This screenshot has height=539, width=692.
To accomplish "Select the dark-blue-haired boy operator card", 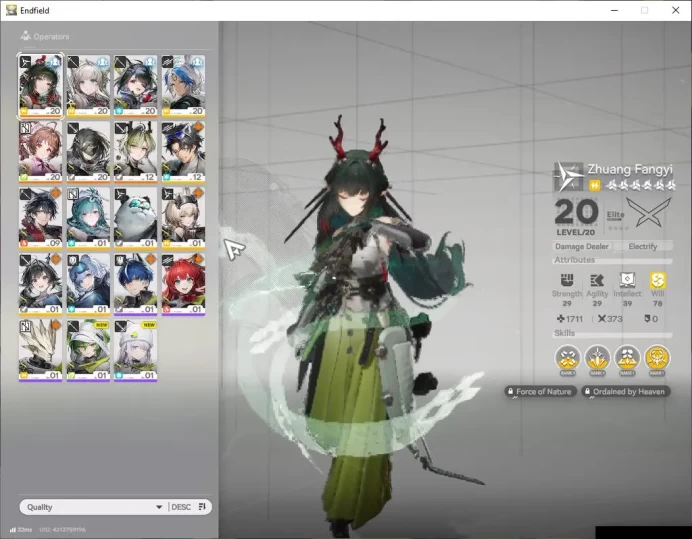I will 135,284.
